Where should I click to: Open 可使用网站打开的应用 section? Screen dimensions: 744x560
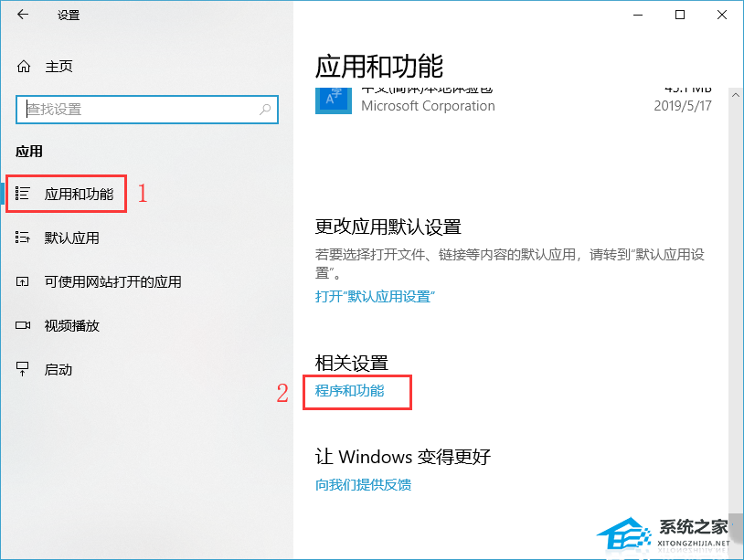pyautogui.click(x=113, y=281)
